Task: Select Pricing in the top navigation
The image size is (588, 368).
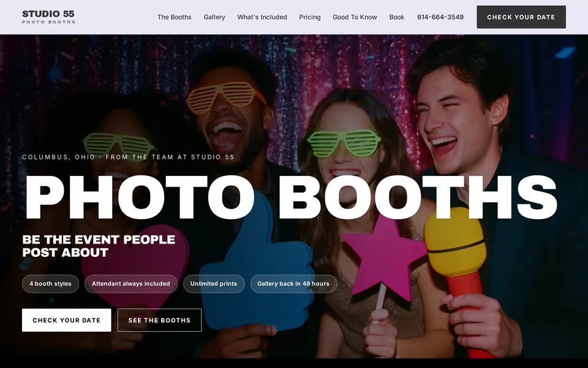Action: point(310,17)
